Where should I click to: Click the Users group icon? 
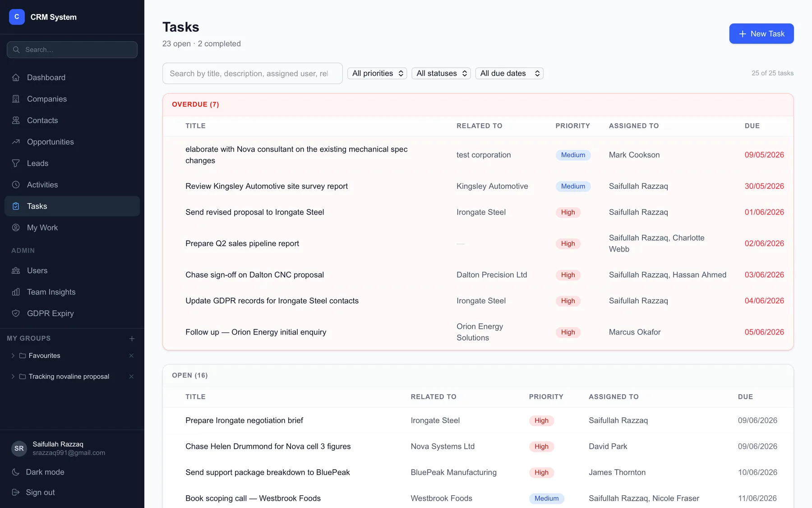point(16,270)
